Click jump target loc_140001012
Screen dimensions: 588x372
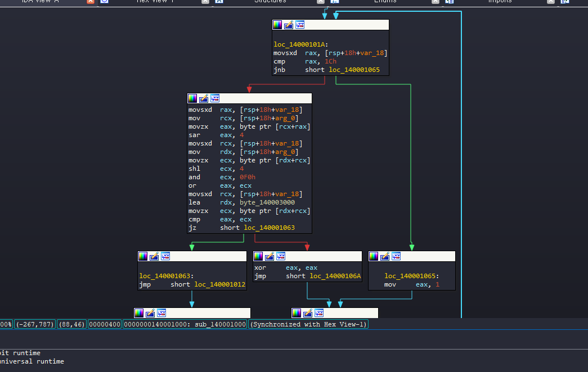click(x=220, y=284)
